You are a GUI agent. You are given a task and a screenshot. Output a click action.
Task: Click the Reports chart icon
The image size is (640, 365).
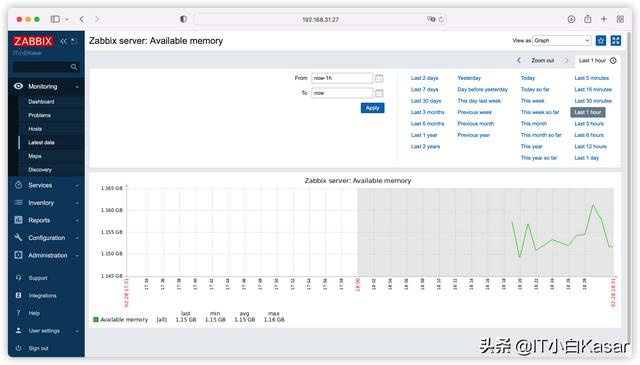coord(18,220)
